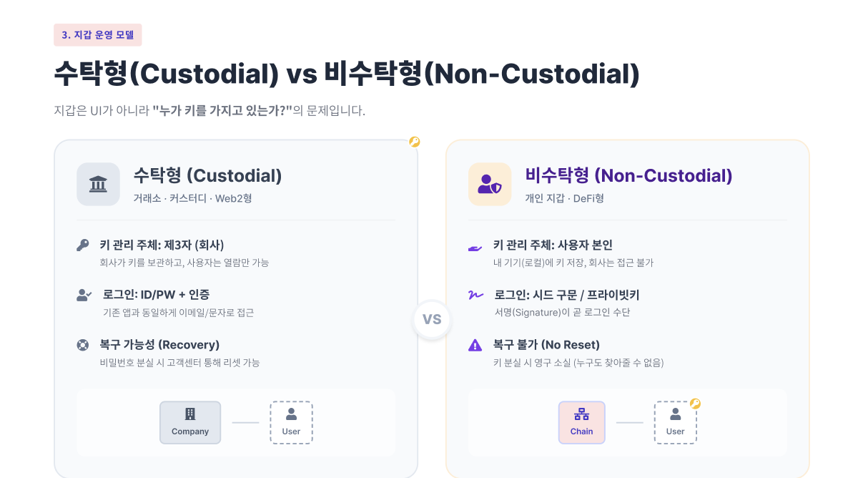The width and height of the screenshot is (868, 478).
Task: Click the gold key badge on Custodial card corner
Action: tap(415, 142)
